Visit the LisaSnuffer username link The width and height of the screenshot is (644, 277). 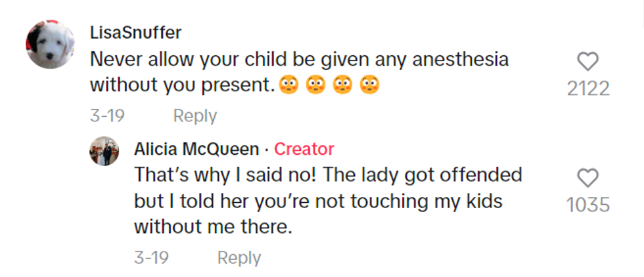tap(135, 32)
